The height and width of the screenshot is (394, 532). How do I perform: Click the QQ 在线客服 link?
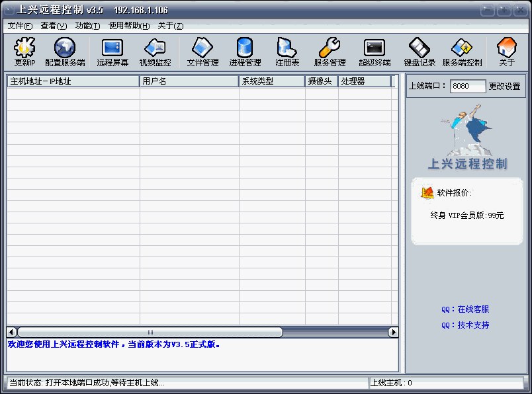pos(465,309)
